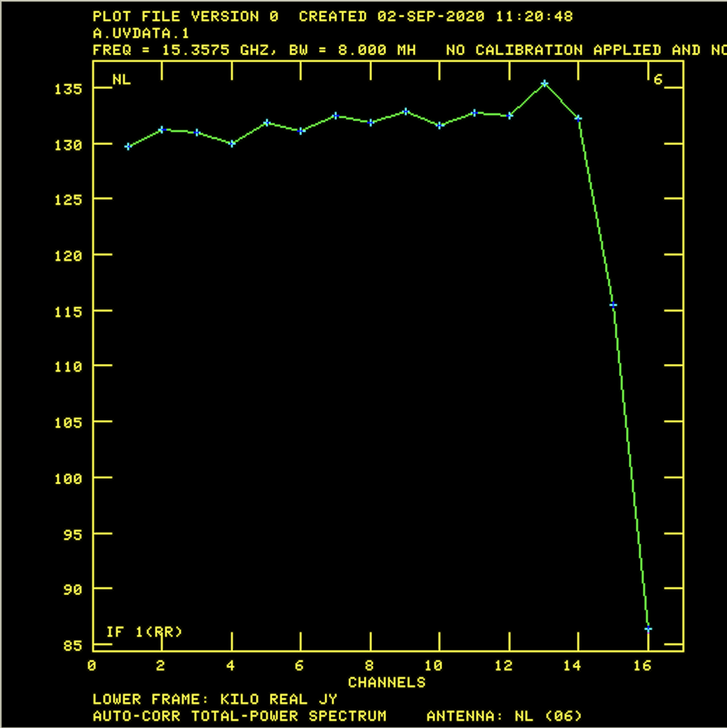Click the NL antenna label inside the plot
This screenshot has height=728, width=727.
tap(122, 80)
